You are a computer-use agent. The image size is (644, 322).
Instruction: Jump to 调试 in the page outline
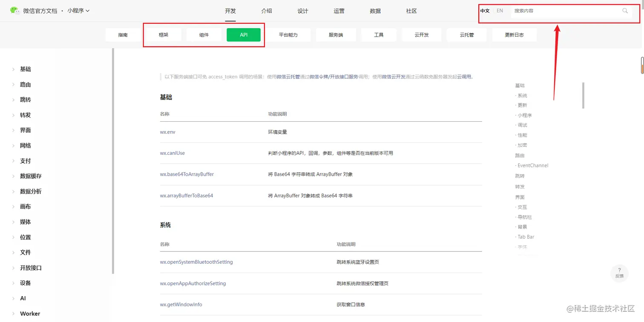(x=522, y=125)
